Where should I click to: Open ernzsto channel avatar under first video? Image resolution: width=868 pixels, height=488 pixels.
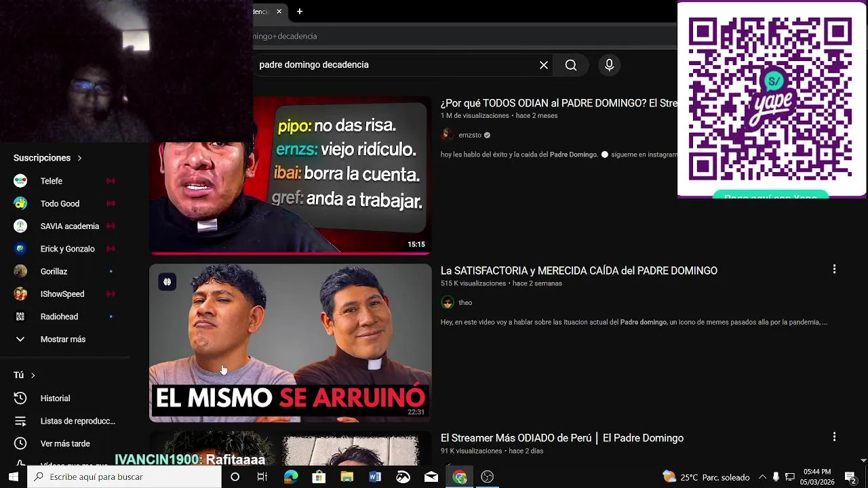click(447, 135)
